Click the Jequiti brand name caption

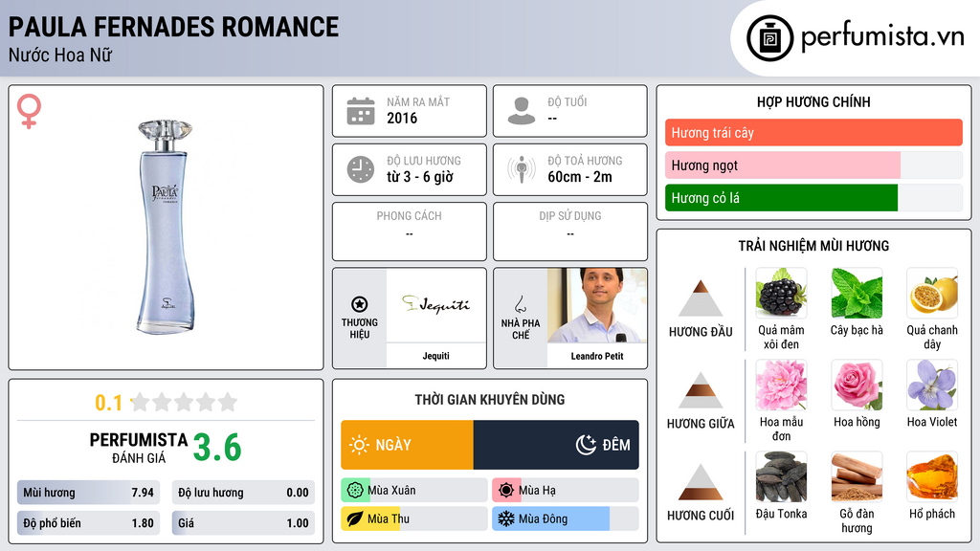coord(435,356)
